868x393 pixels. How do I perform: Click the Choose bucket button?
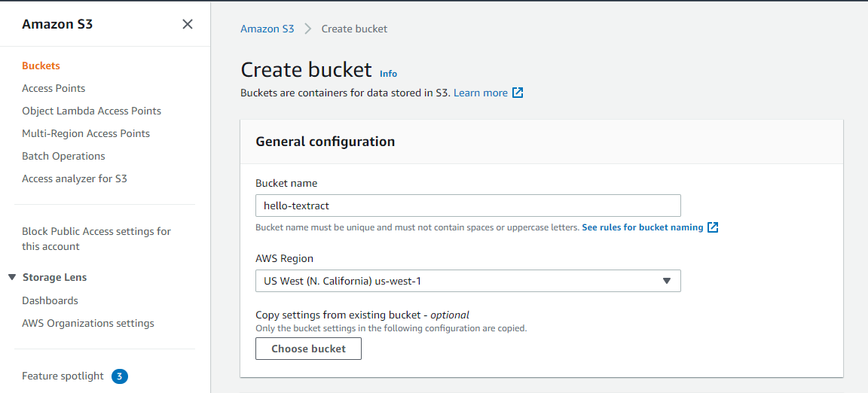[x=308, y=349]
